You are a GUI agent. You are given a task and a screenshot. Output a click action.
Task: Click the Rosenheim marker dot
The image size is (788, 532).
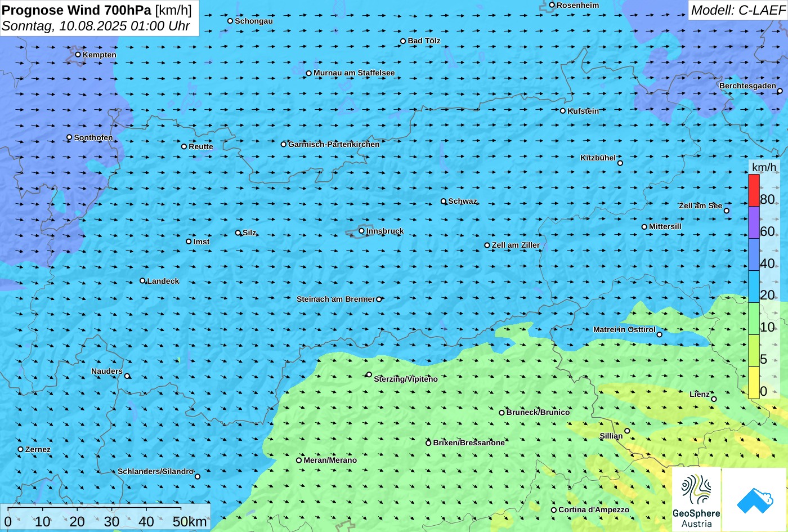pos(552,5)
